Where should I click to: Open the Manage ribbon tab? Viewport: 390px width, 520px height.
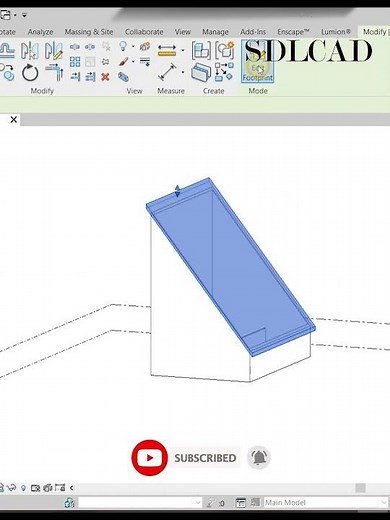point(215,32)
